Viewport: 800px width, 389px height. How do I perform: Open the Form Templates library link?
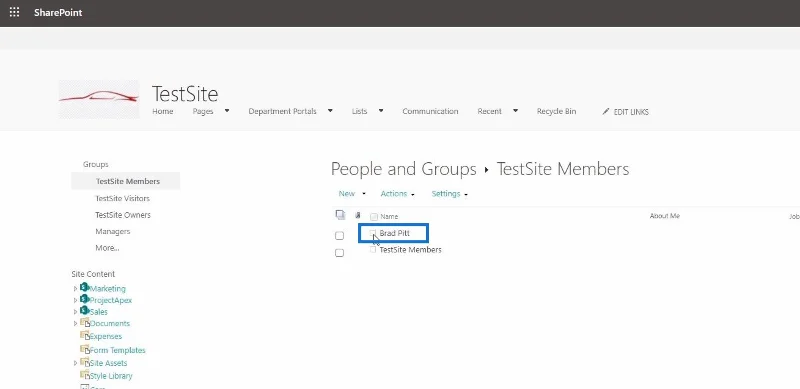pyautogui.click(x=118, y=350)
